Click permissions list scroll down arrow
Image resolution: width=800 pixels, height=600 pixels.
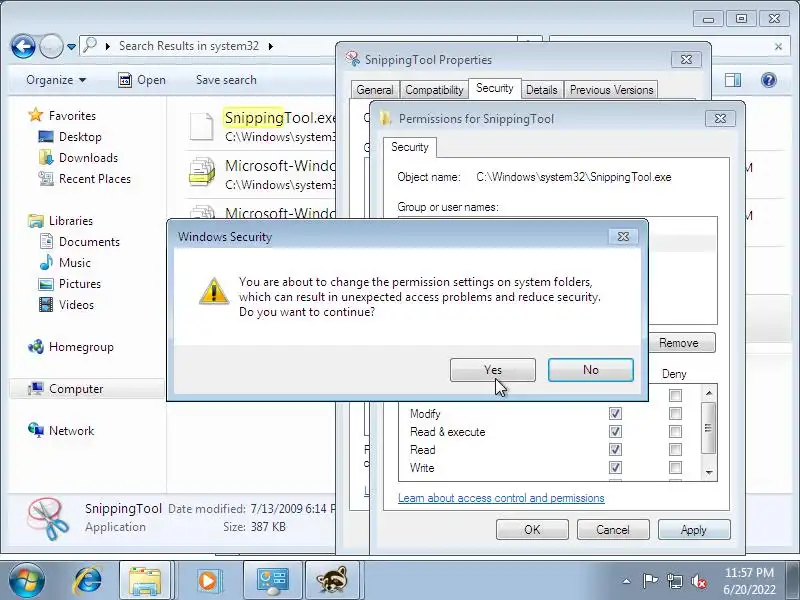709,473
